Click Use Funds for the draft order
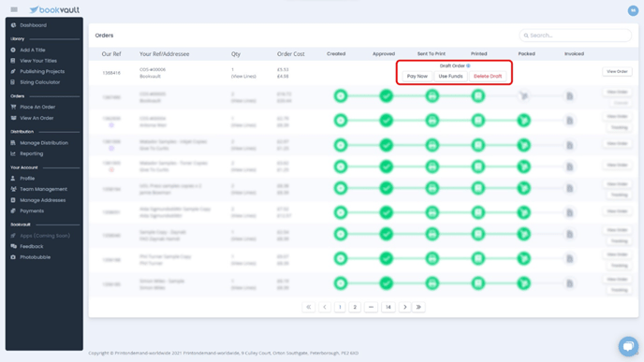This screenshot has height=362, width=644. pyautogui.click(x=450, y=77)
